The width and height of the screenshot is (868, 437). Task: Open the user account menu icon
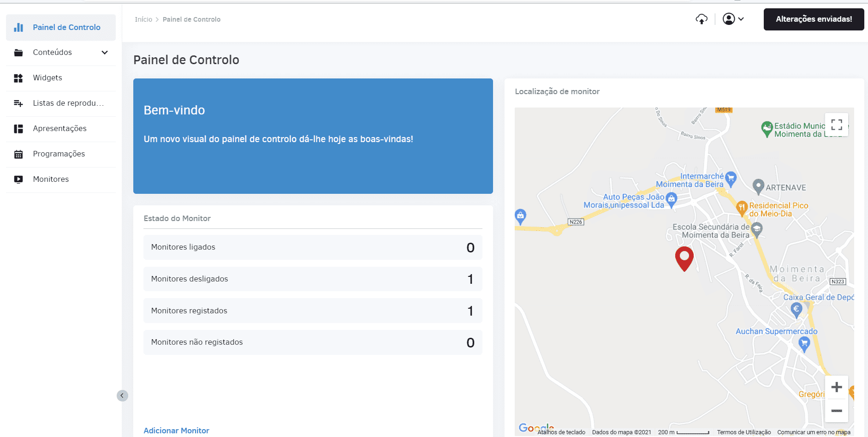(x=729, y=19)
